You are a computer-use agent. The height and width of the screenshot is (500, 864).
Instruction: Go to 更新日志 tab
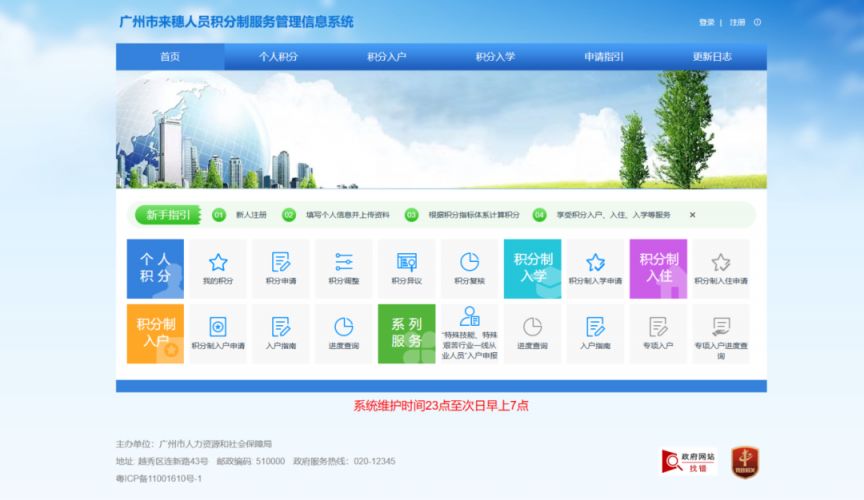pyautogui.click(x=712, y=57)
